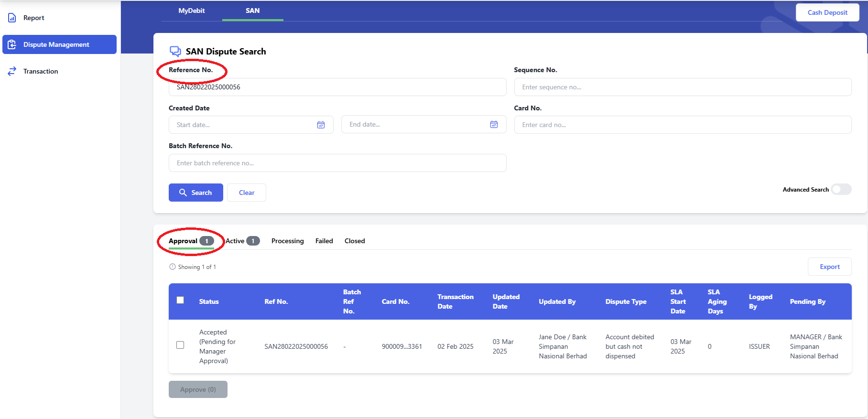868x419 pixels.
Task: Click the SAN Dispute Search chat icon
Action: coord(175,52)
